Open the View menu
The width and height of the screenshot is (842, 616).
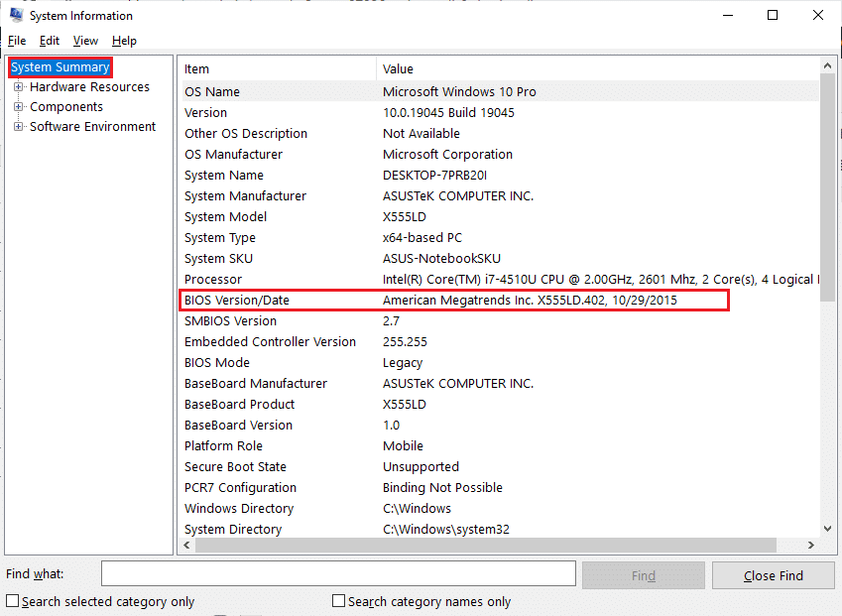point(85,41)
